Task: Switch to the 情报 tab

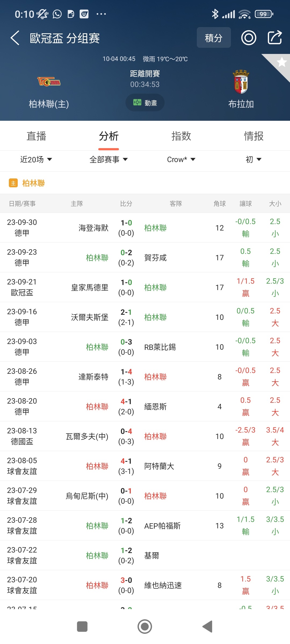Action: 253,136
